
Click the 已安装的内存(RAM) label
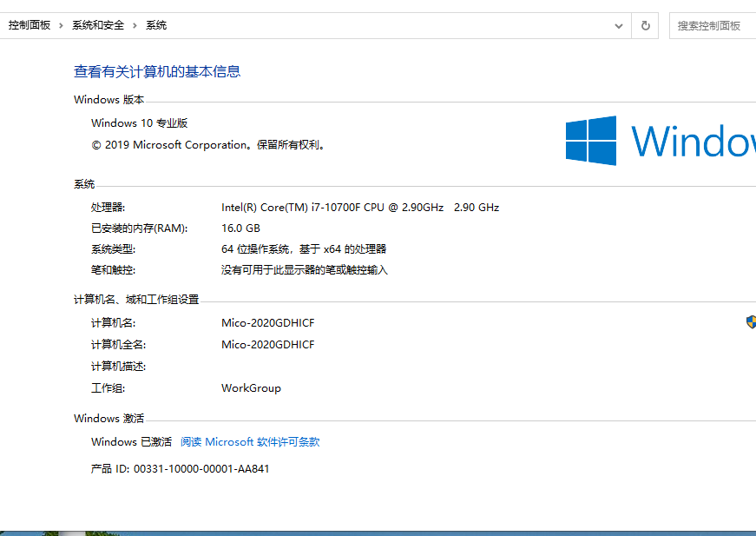click(140, 228)
